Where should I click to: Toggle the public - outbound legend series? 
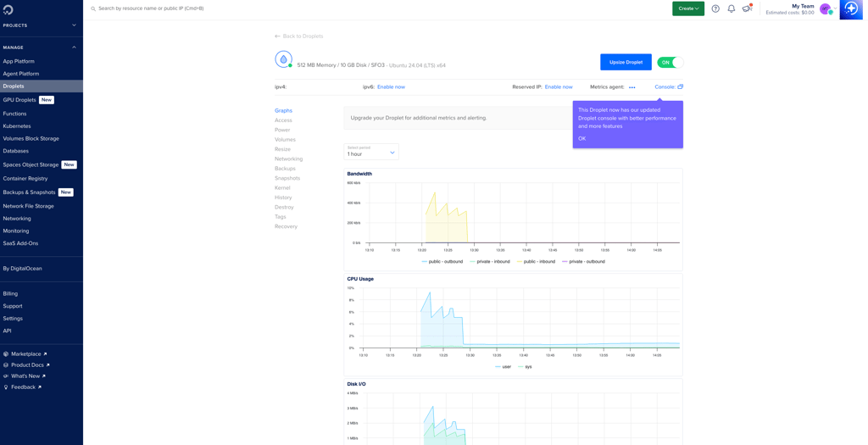pos(442,261)
